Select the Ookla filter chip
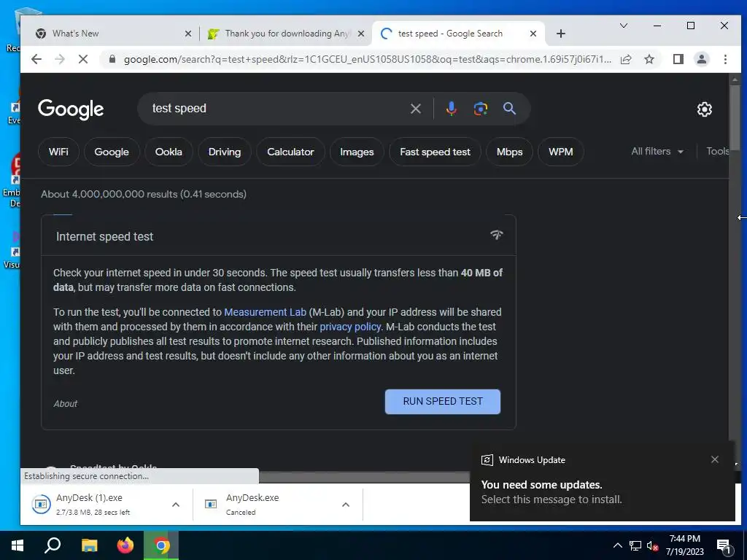 tap(169, 152)
